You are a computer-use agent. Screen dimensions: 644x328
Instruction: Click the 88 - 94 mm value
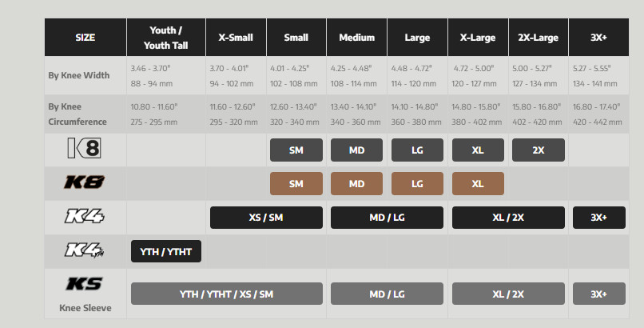(152, 83)
